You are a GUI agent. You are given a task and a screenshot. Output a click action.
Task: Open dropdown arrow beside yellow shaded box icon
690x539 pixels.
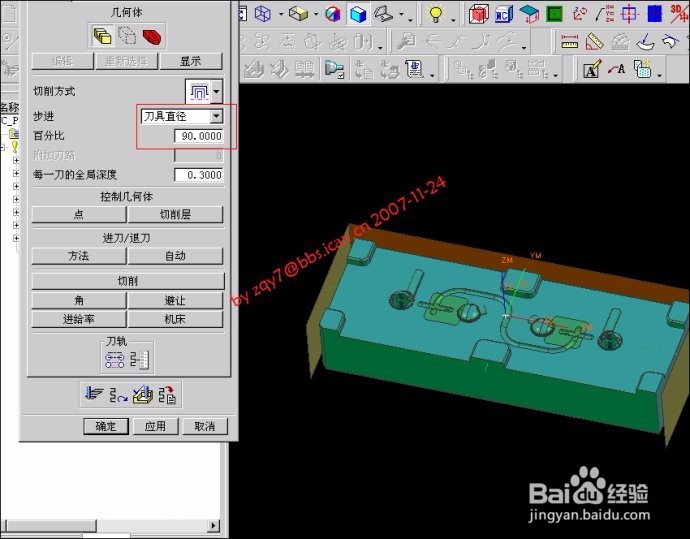click(316, 14)
